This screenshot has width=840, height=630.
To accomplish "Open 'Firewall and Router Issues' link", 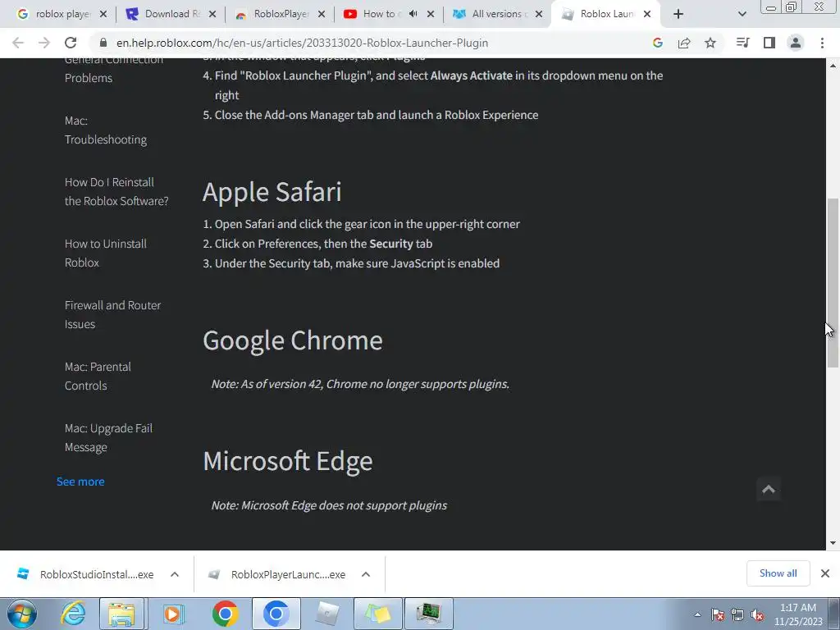I will click(112, 315).
